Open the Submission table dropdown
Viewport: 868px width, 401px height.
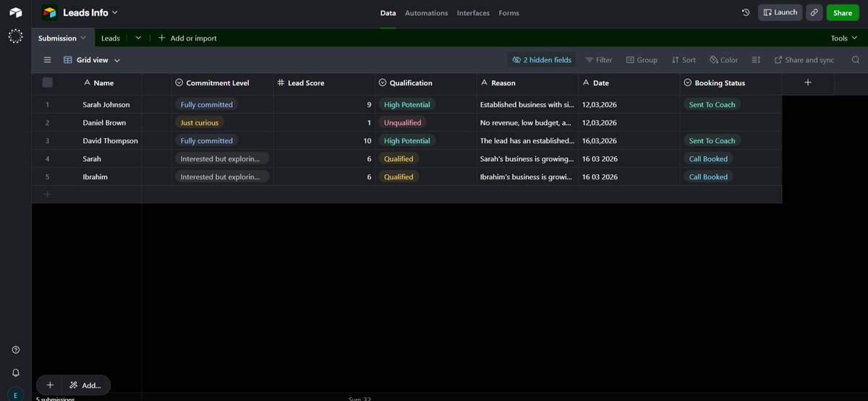pyautogui.click(x=83, y=38)
